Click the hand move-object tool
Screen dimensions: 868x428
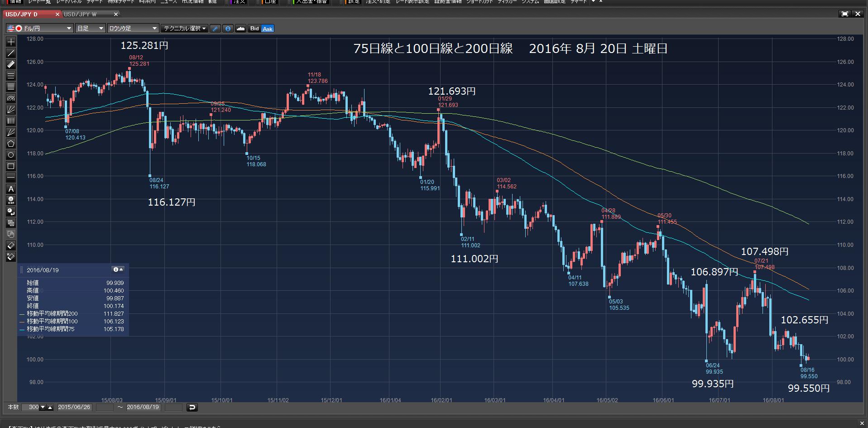point(11,234)
